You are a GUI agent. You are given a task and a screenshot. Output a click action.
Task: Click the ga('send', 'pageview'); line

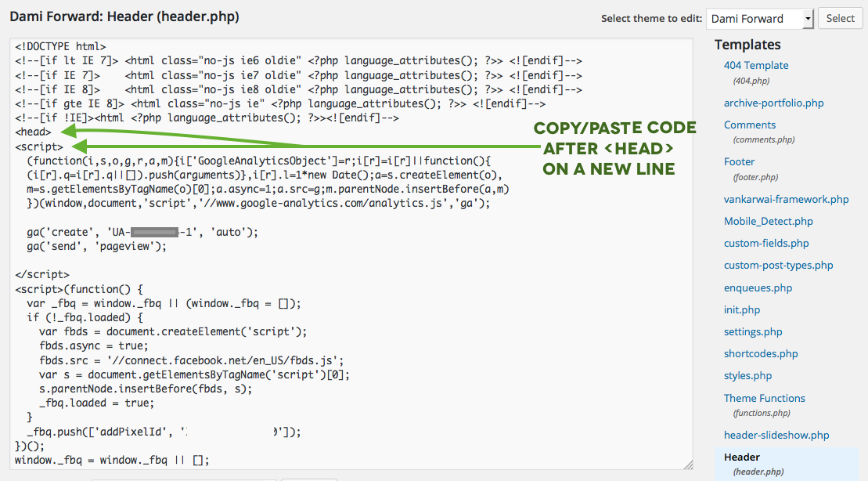coord(96,246)
